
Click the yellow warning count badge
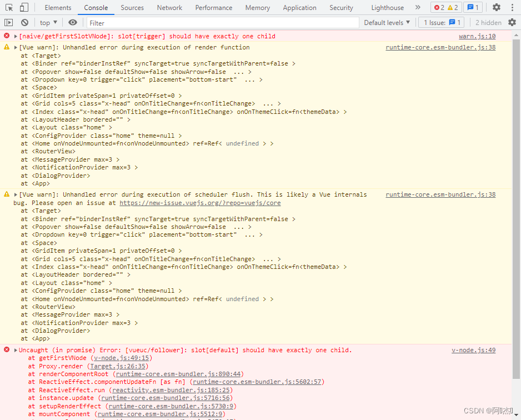point(452,7)
